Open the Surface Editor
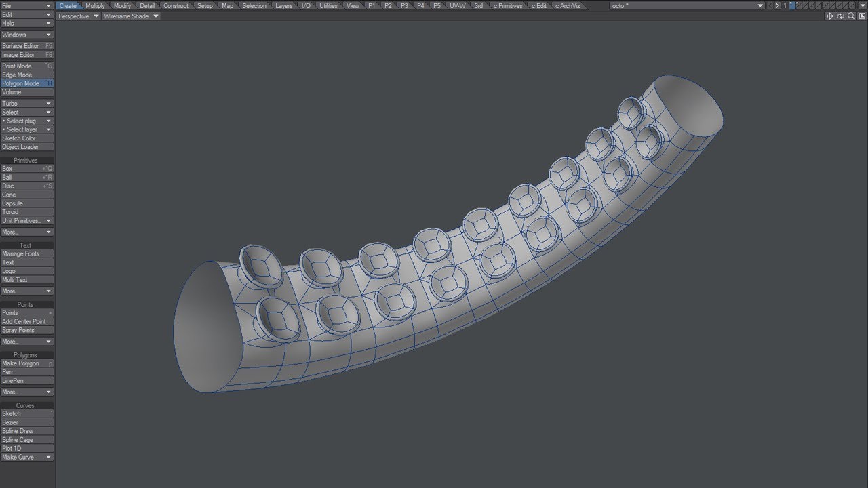Screen dimensions: 868x488 pyautogui.click(x=27, y=46)
